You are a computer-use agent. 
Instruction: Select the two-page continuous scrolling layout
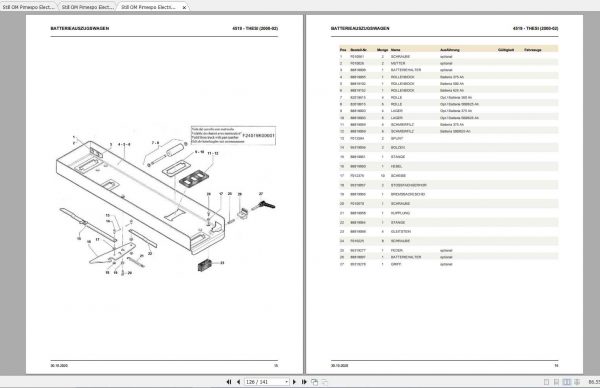click(577, 382)
